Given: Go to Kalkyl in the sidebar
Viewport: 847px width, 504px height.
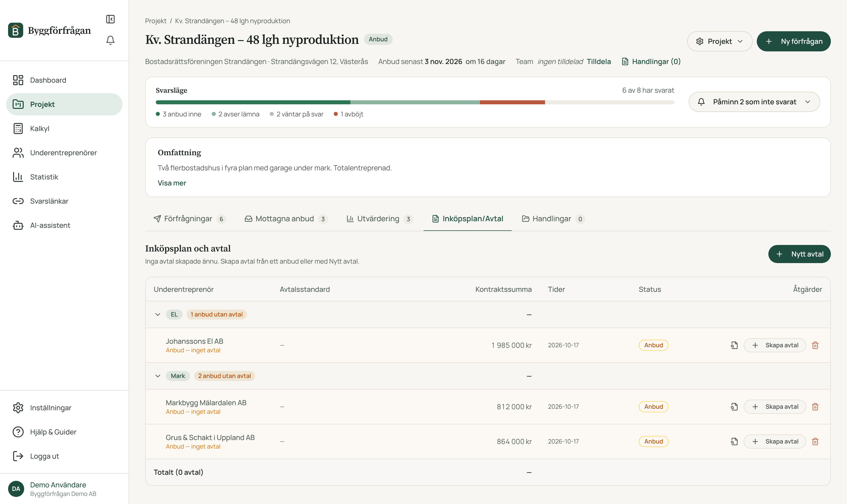Looking at the screenshot, I should click(64, 128).
